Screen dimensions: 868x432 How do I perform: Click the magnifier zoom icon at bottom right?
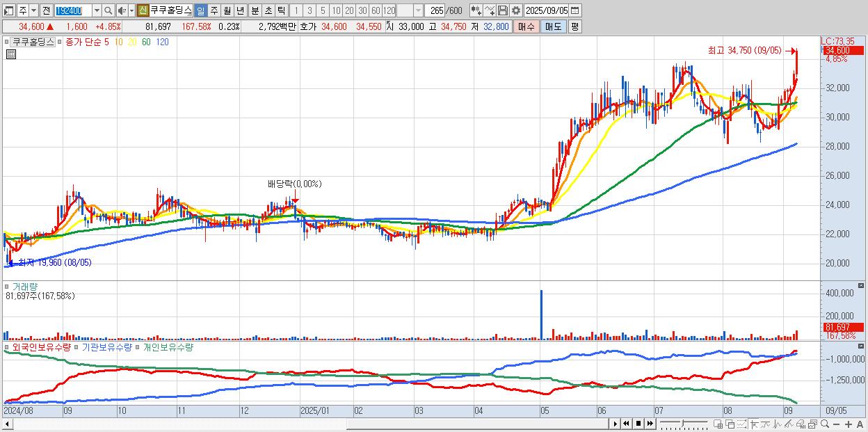(x=824, y=424)
